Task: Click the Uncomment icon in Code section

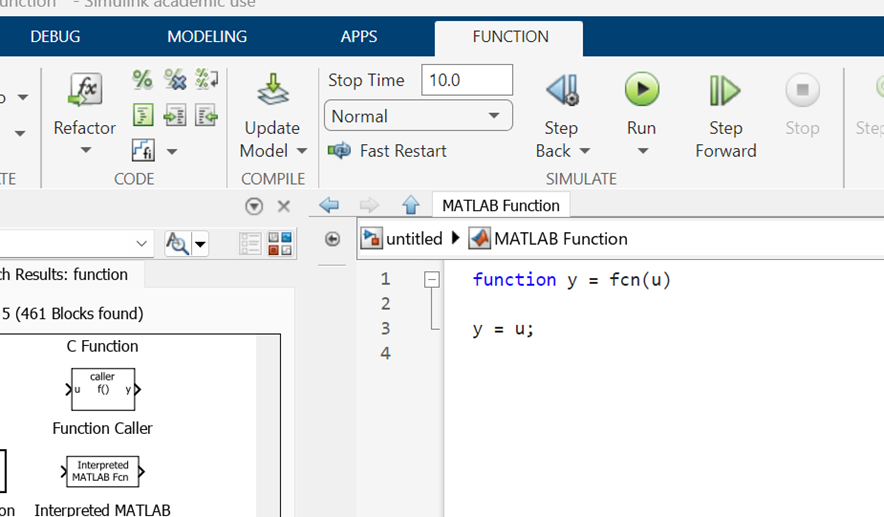Action: click(x=175, y=80)
